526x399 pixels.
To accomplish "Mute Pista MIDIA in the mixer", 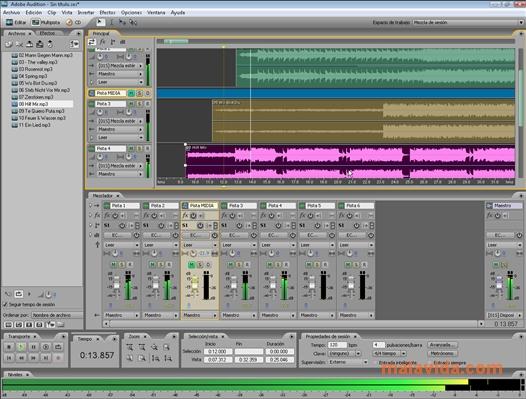I will 191,265.
